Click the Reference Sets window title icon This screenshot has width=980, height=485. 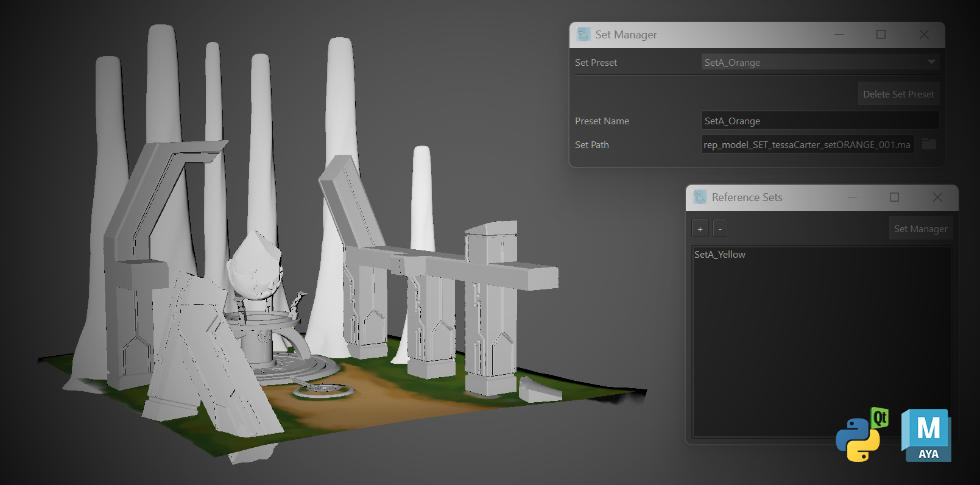click(x=700, y=197)
